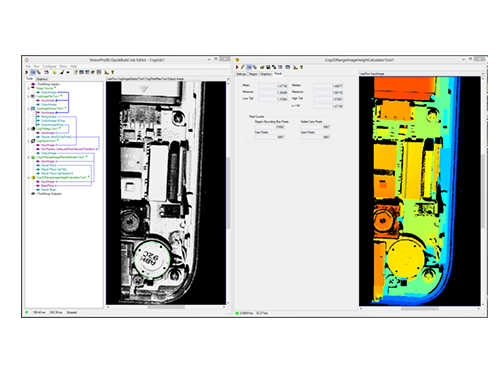Click the Run tool arrow in height calculator window
The image size is (500, 375).
click(237, 67)
